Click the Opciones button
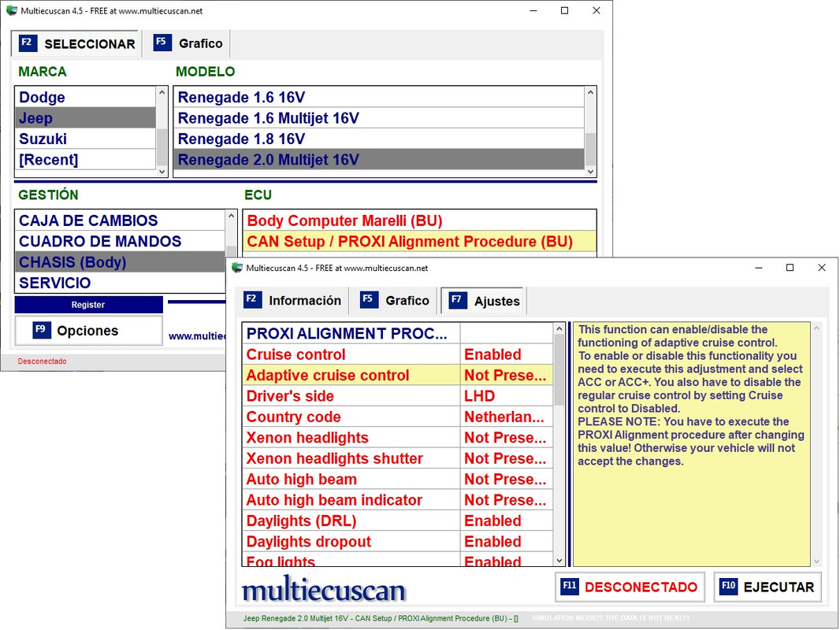This screenshot has height=630, width=840. click(88, 330)
